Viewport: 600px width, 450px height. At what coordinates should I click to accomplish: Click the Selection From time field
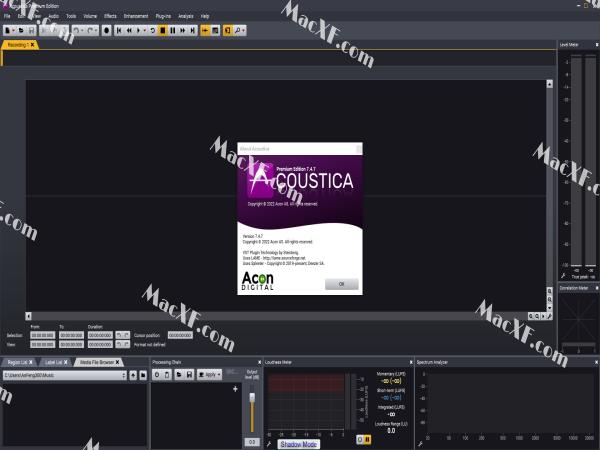pos(41,335)
